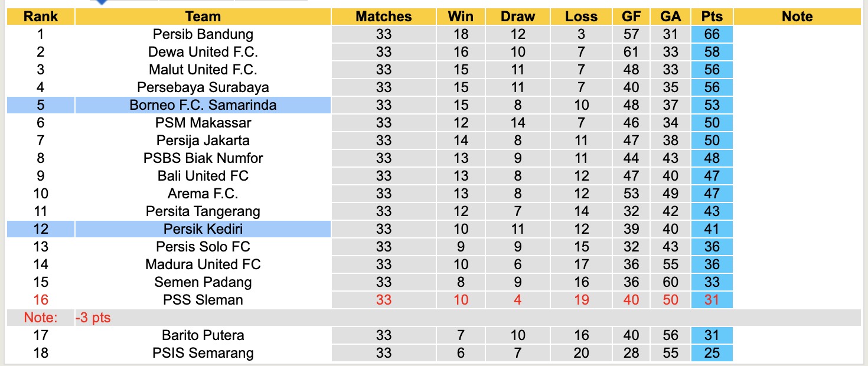Click the Loss column header
The image size is (868, 366).
point(581,17)
